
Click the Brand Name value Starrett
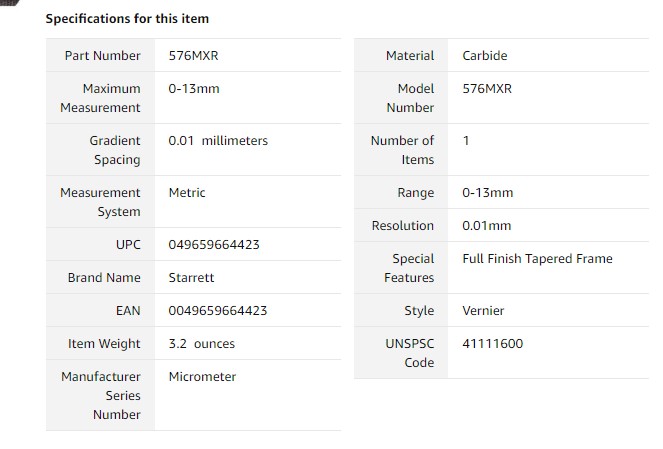click(191, 278)
